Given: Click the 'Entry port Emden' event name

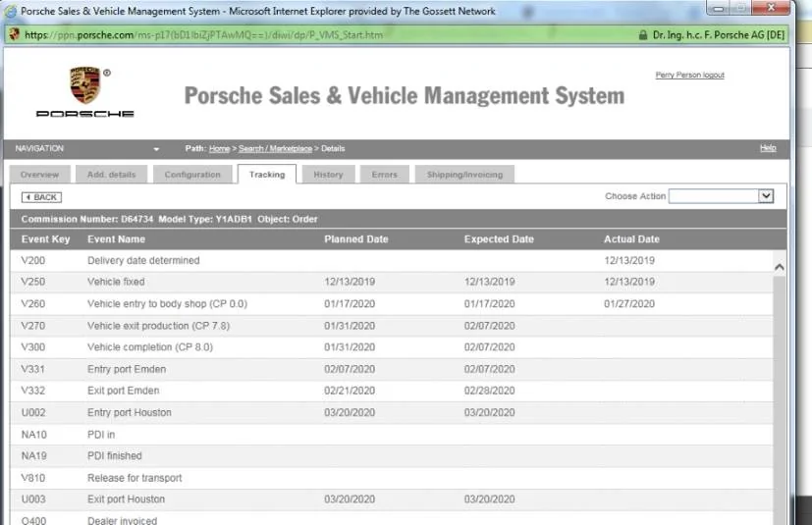Looking at the screenshot, I should coord(127,369).
